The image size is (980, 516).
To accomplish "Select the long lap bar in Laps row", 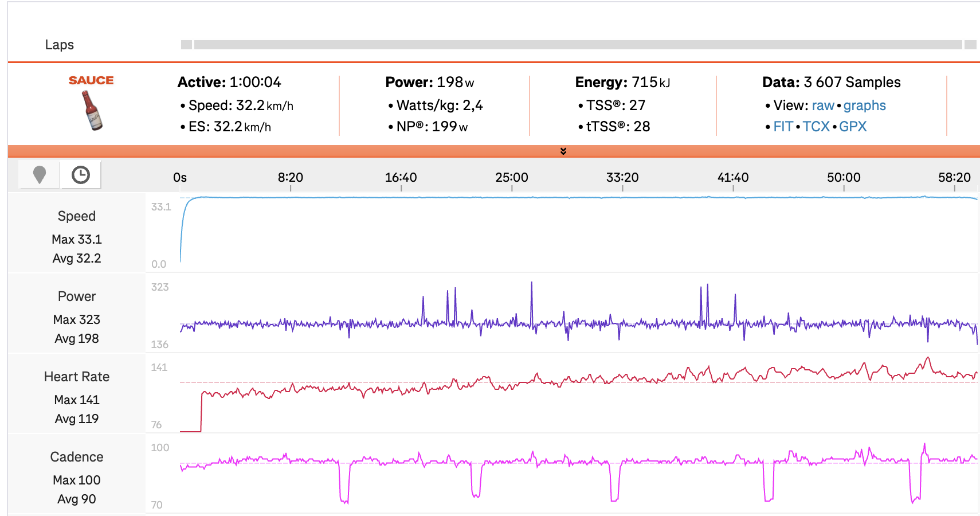I will point(578,45).
